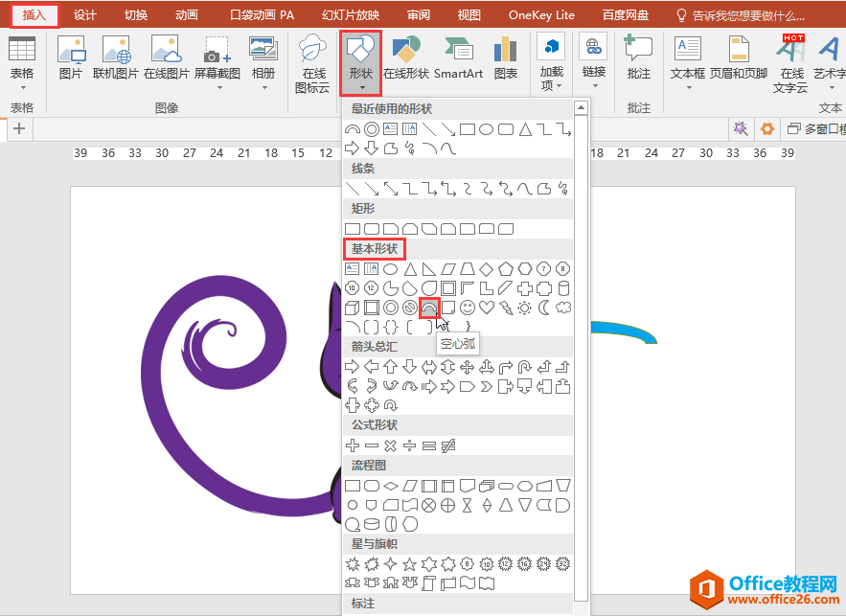846x616 pixels.
Task: Expand the 表格 table dropdown
Action: (21, 63)
